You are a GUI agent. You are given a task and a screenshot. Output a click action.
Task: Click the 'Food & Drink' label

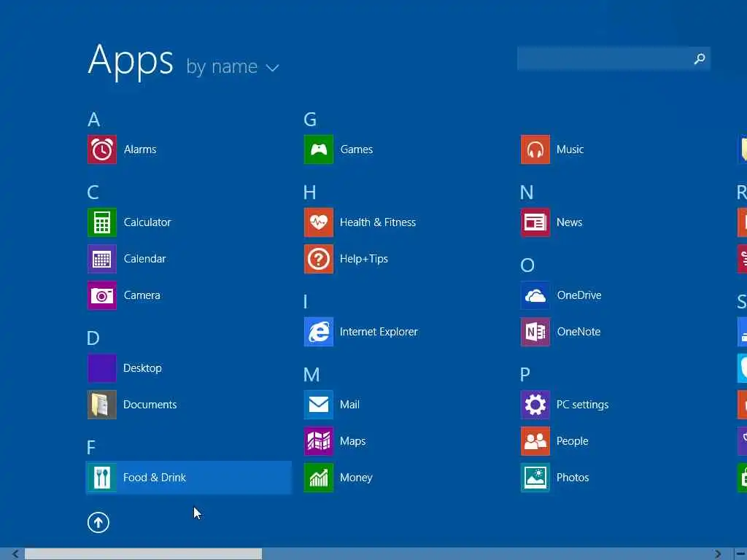pos(155,478)
